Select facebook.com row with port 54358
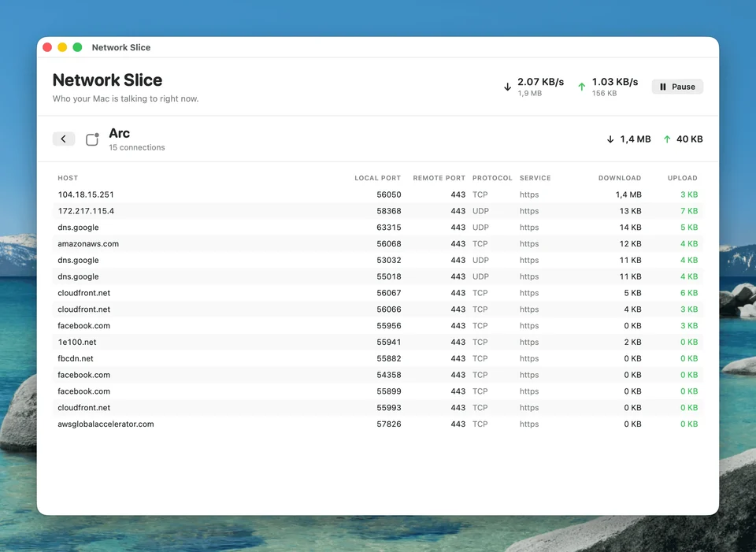The height and width of the screenshot is (552, 756). click(377, 375)
